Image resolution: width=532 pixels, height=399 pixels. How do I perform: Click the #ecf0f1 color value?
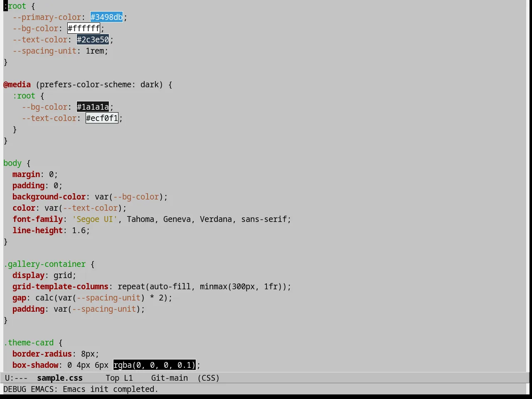tap(102, 118)
